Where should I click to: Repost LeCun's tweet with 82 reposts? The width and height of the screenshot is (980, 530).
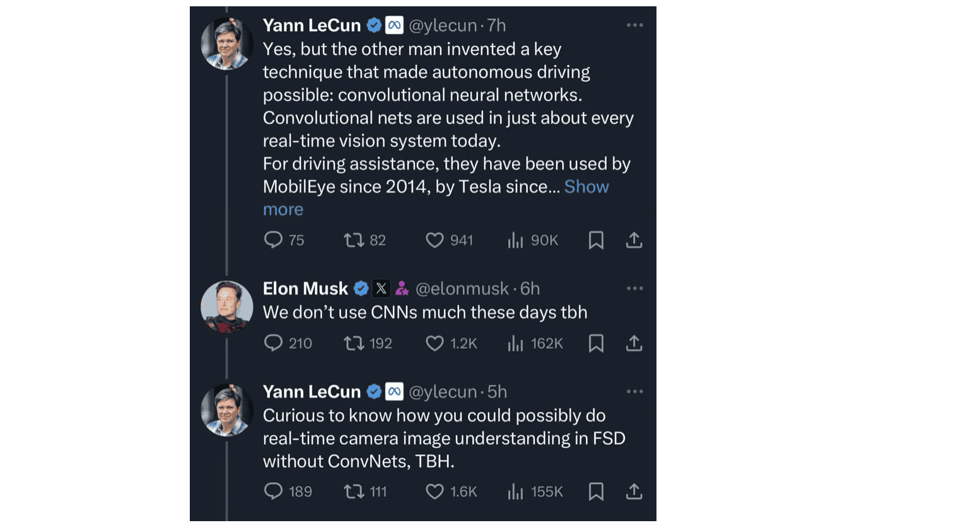353,240
